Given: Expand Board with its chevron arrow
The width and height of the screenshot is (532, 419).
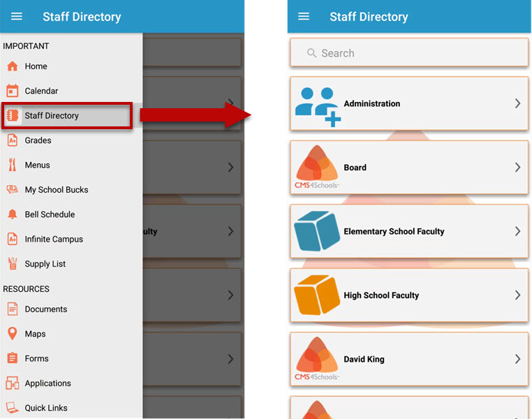Looking at the screenshot, I should [x=517, y=168].
